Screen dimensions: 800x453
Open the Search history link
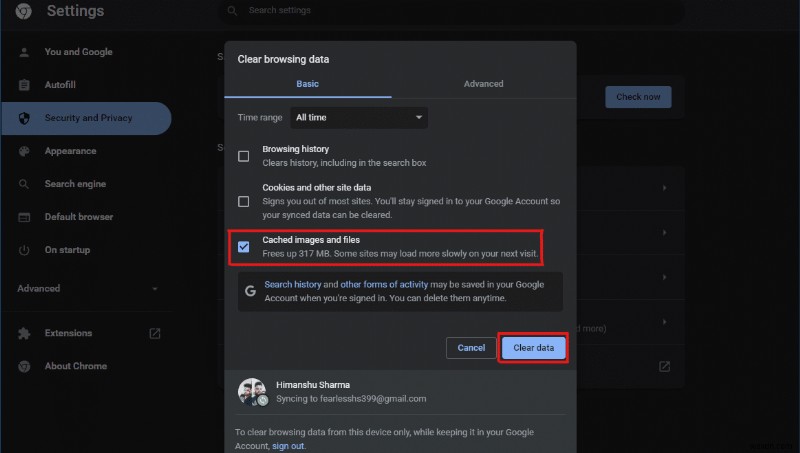pyautogui.click(x=292, y=285)
